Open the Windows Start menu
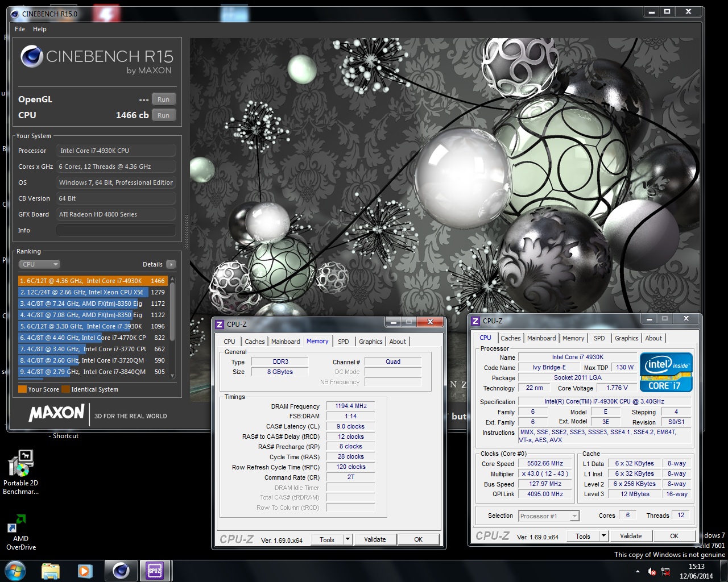The width and height of the screenshot is (728, 582). point(15,570)
